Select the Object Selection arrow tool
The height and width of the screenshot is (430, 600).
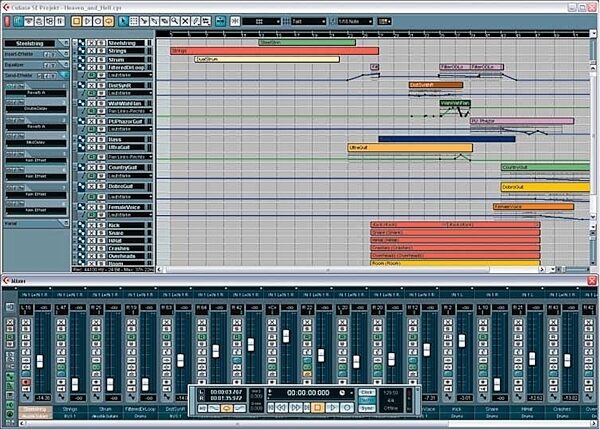(x=123, y=21)
